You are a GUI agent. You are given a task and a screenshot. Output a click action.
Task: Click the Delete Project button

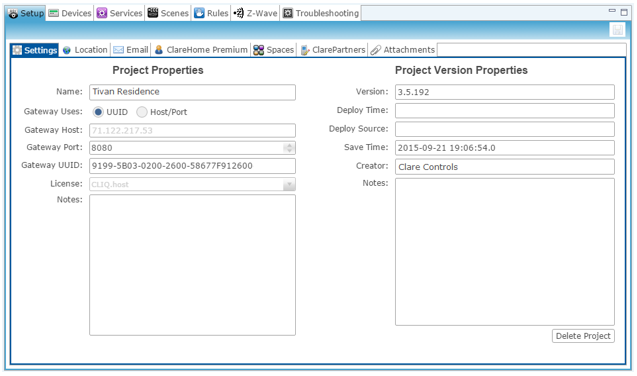[x=583, y=336]
